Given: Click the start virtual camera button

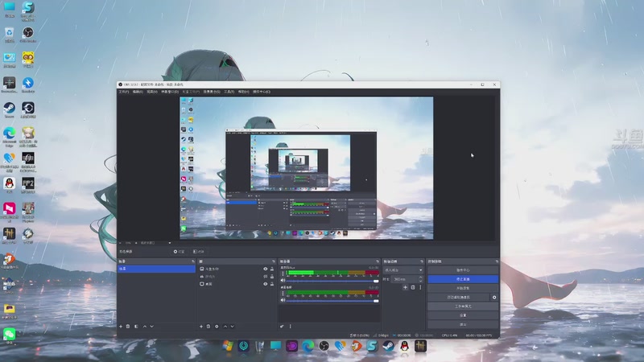Looking at the screenshot, I should pyautogui.click(x=458, y=297).
